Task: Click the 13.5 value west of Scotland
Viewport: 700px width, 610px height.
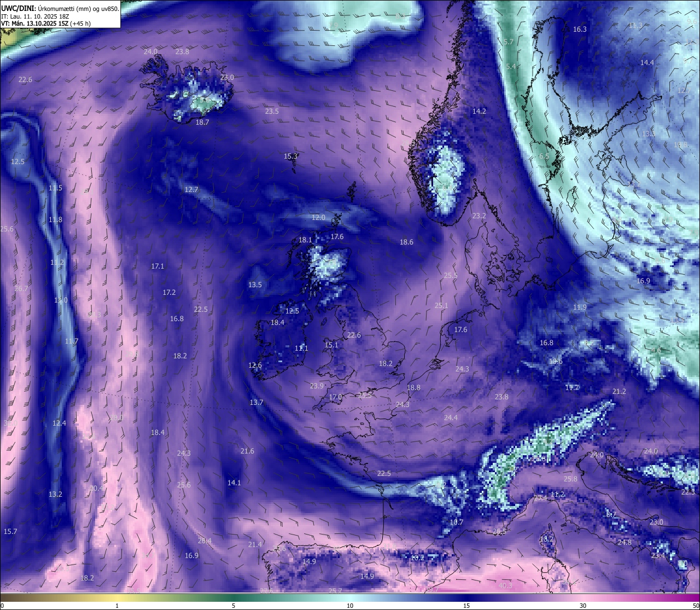Action: click(x=255, y=284)
